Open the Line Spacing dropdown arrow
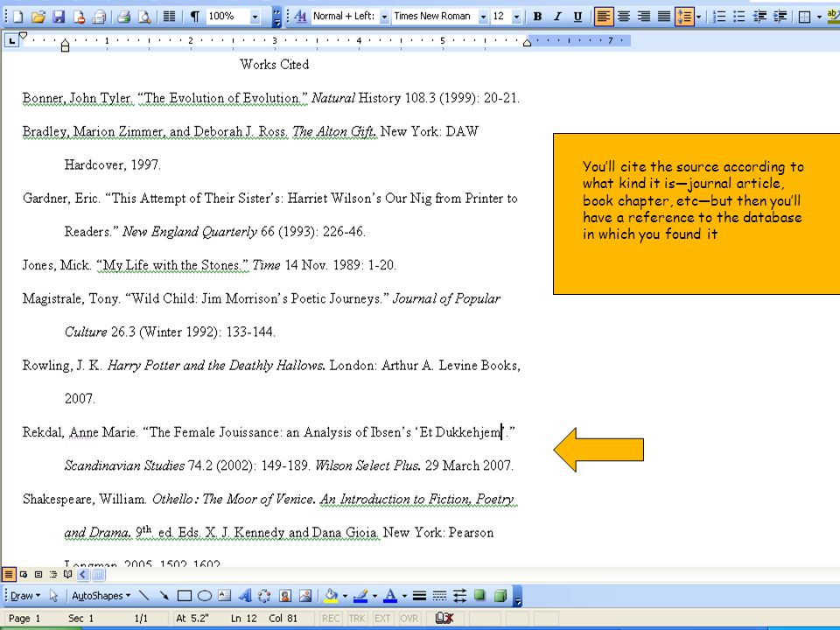Image resolution: width=840 pixels, height=630 pixels. pos(698,17)
